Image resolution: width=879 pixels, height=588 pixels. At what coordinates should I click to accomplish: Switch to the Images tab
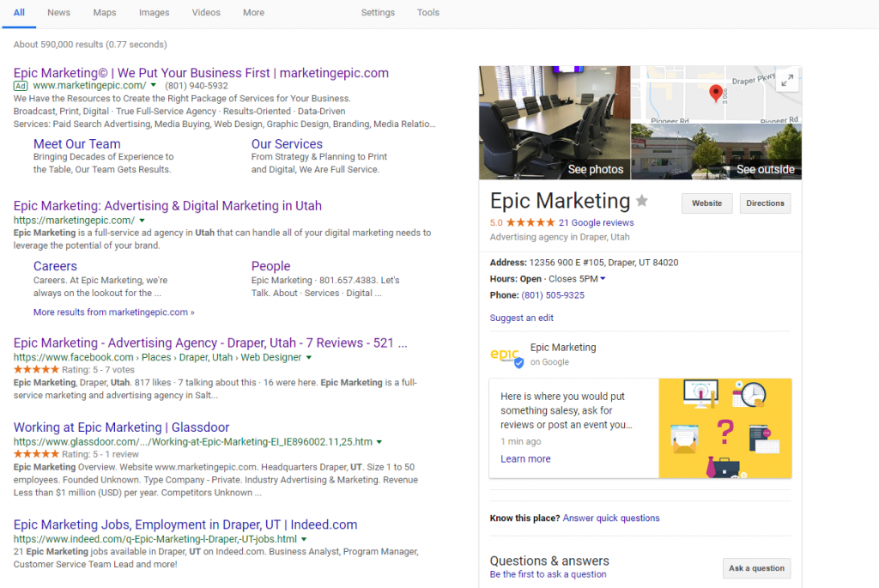(x=155, y=12)
